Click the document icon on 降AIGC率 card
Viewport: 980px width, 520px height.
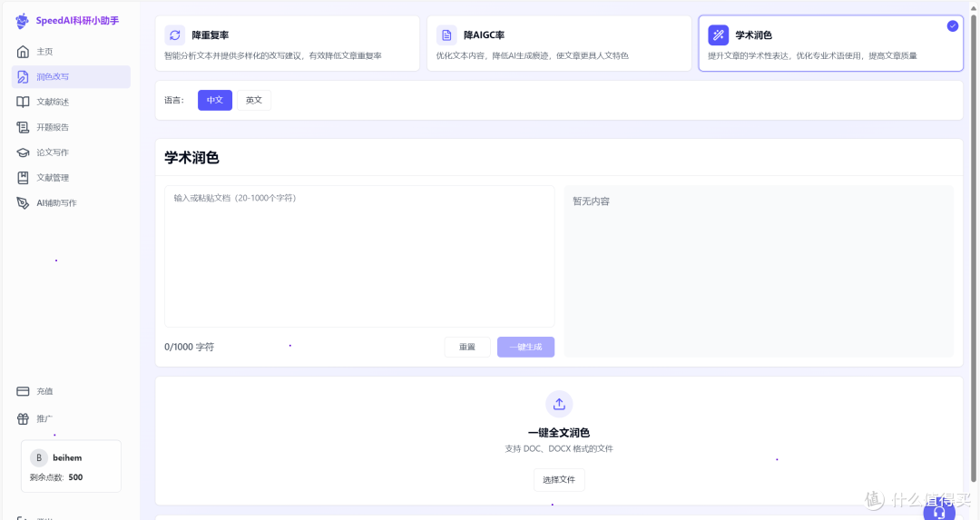coord(446,35)
